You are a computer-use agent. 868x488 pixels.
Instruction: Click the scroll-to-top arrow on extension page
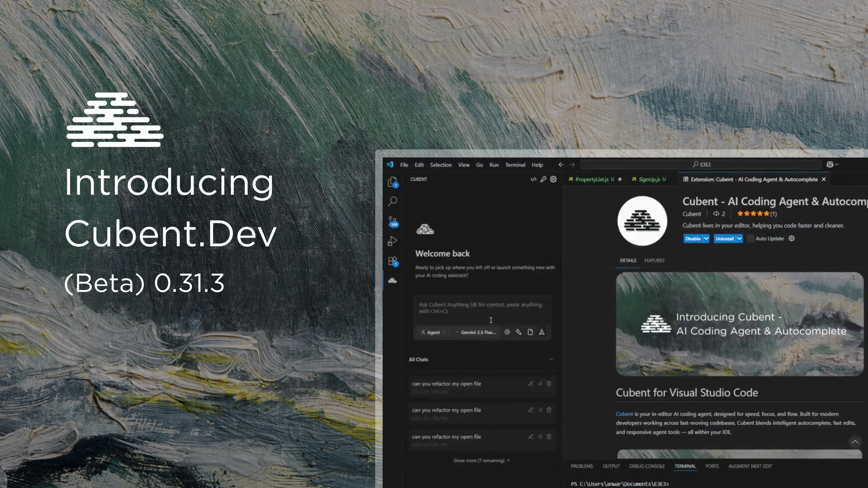coord(855,442)
